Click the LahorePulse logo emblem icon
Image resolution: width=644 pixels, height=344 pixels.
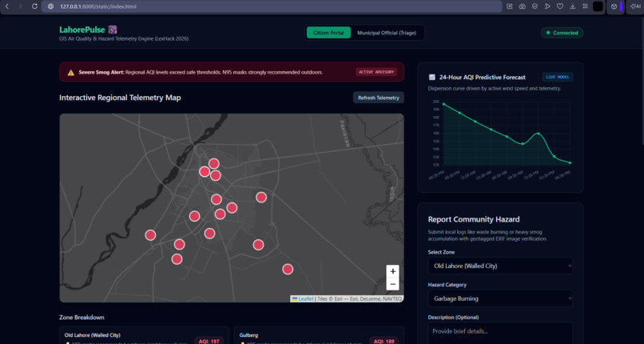[113, 30]
